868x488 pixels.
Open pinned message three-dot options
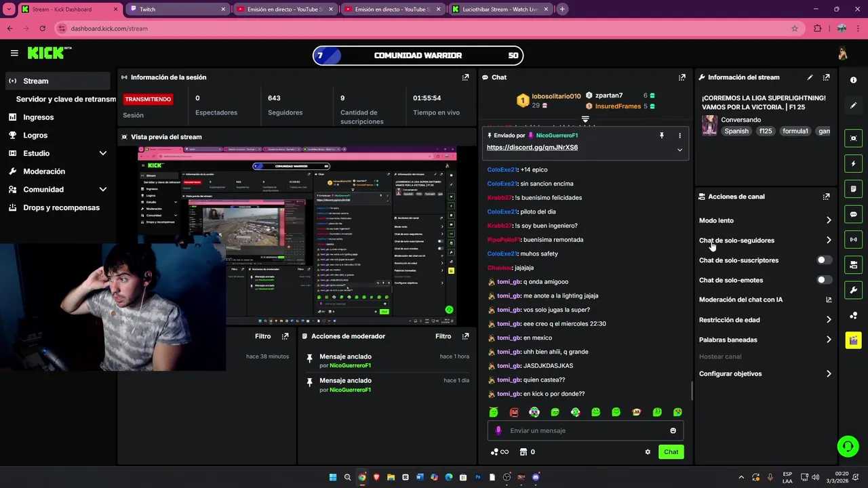click(x=679, y=136)
